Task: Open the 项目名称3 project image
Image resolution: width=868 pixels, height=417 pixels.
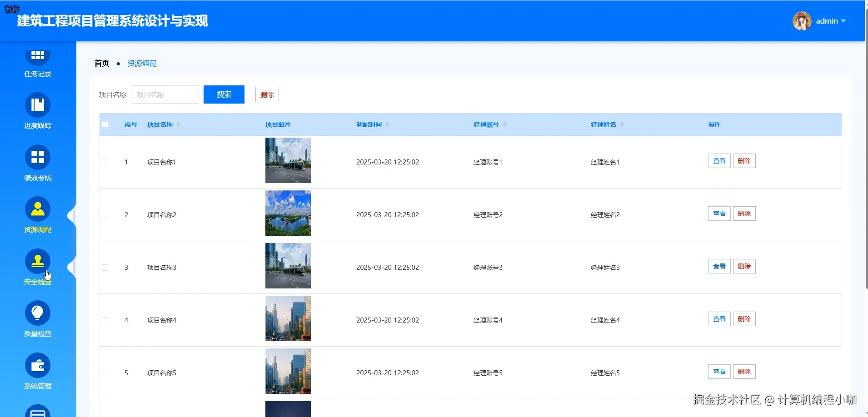Action: click(288, 266)
